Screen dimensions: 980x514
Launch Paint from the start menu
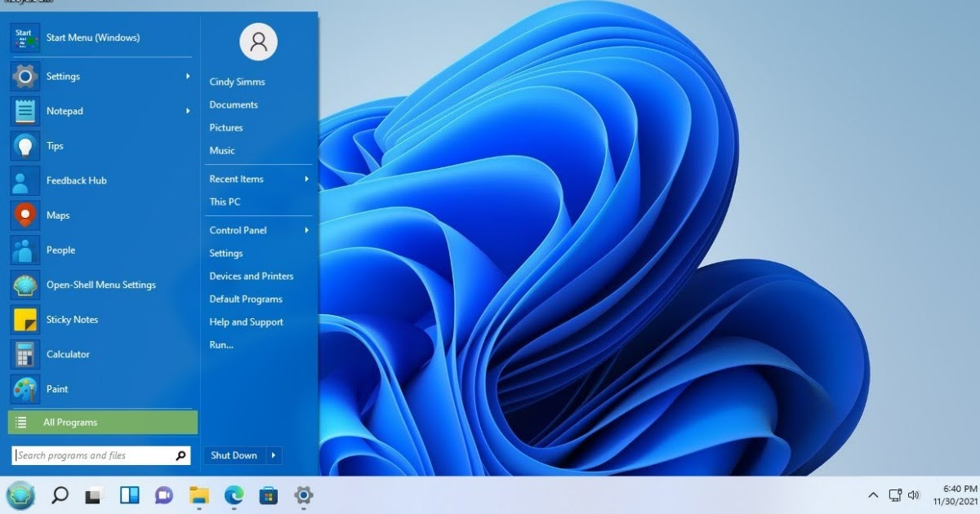(25, 389)
